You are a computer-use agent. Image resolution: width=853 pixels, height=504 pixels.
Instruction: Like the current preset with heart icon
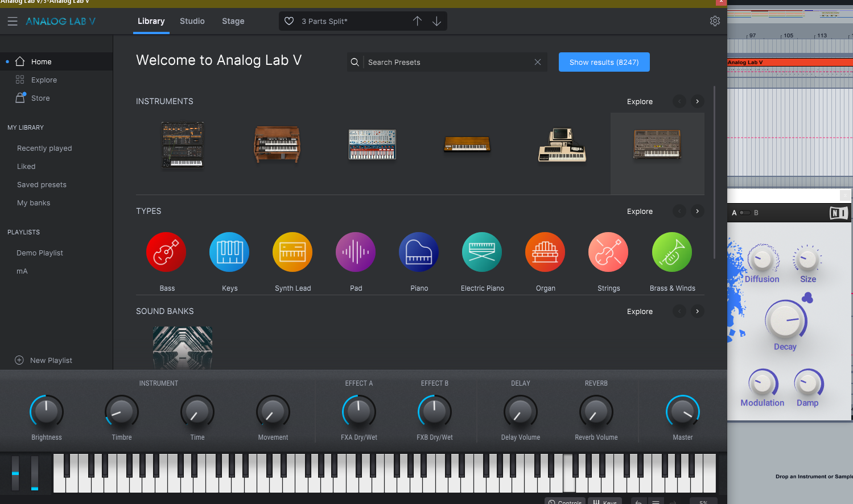pyautogui.click(x=289, y=21)
